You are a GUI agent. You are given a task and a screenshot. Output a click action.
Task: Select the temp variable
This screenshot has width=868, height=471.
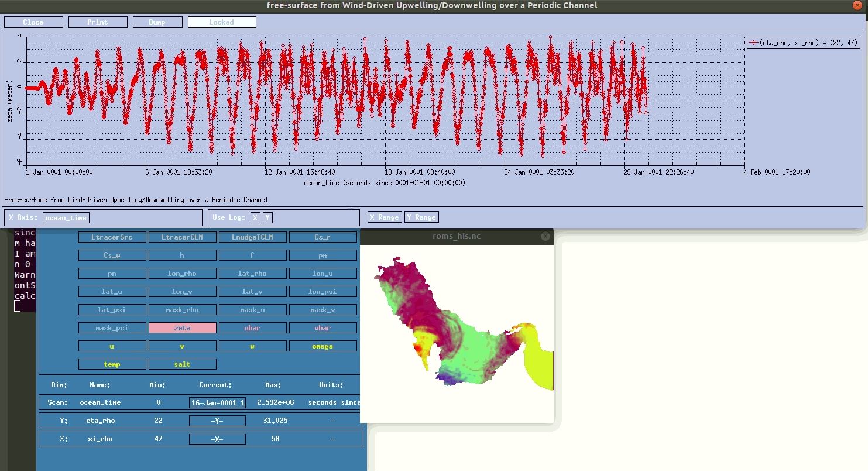[112, 364]
